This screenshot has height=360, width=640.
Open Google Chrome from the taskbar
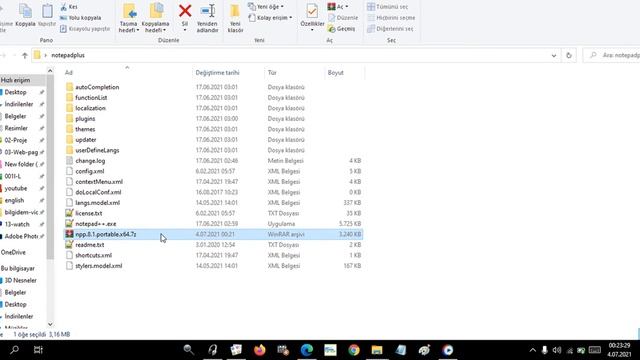point(354,350)
